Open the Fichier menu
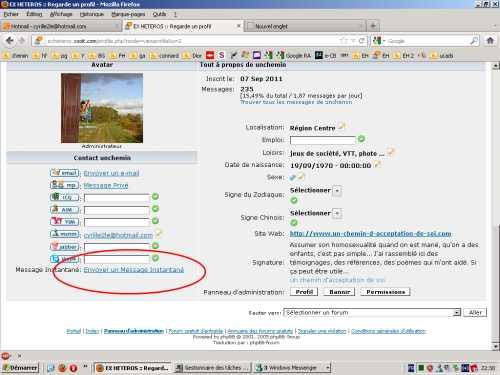 coord(11,14)
